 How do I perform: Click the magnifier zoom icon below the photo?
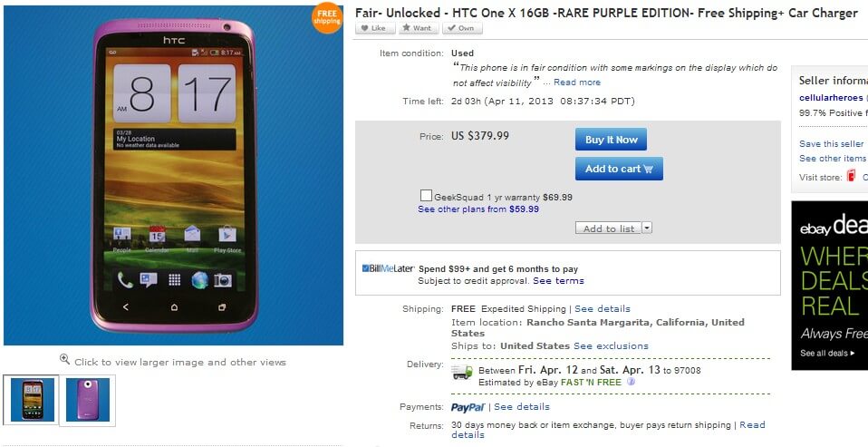pyautogui.click(x=64, y=359)
